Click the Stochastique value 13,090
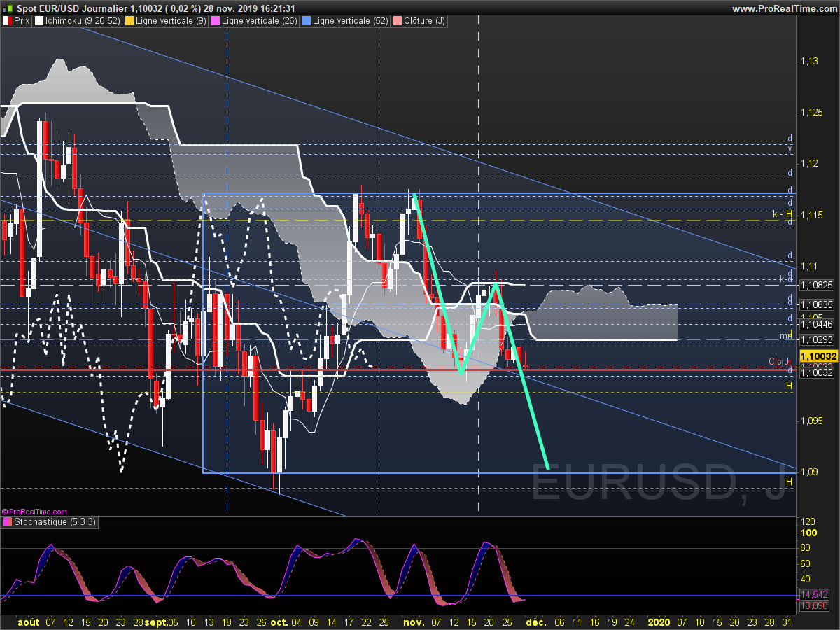This screenshot has width=840, height=630. [x=815, y=605]
